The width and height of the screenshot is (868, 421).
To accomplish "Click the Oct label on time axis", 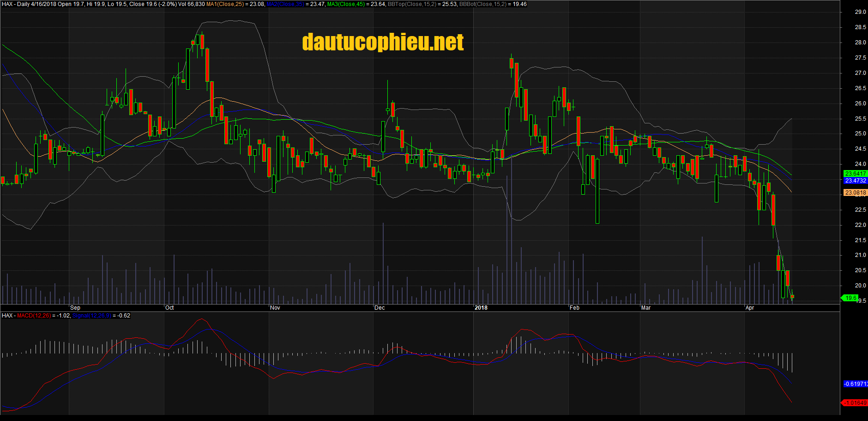I will click(x=169, y=308).
